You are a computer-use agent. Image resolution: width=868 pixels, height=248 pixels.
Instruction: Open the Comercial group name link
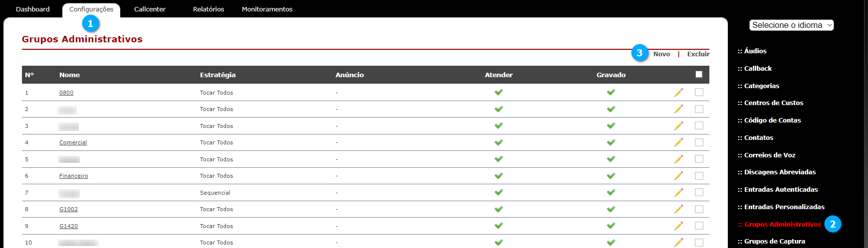pyautogui.click(x=73, y=142)
